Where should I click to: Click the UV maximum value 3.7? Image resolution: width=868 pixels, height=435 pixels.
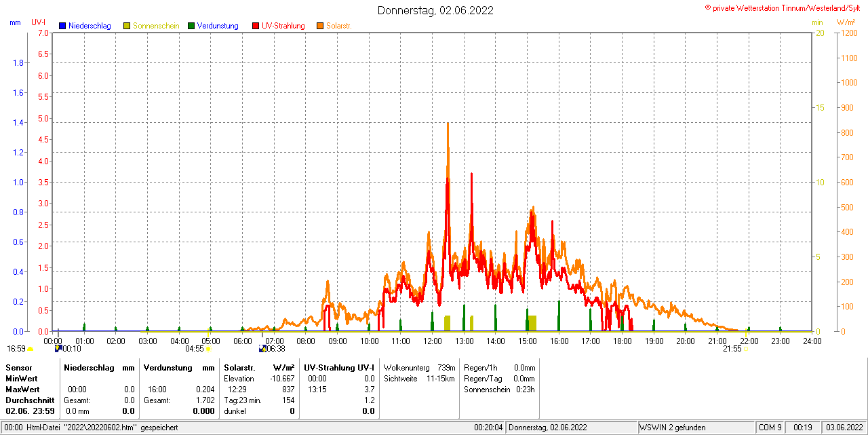click(x=369, y=390)
